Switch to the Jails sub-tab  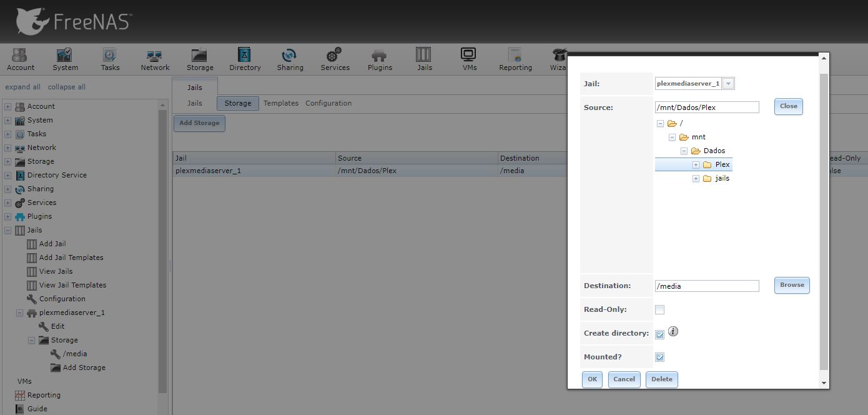[195, 103]
